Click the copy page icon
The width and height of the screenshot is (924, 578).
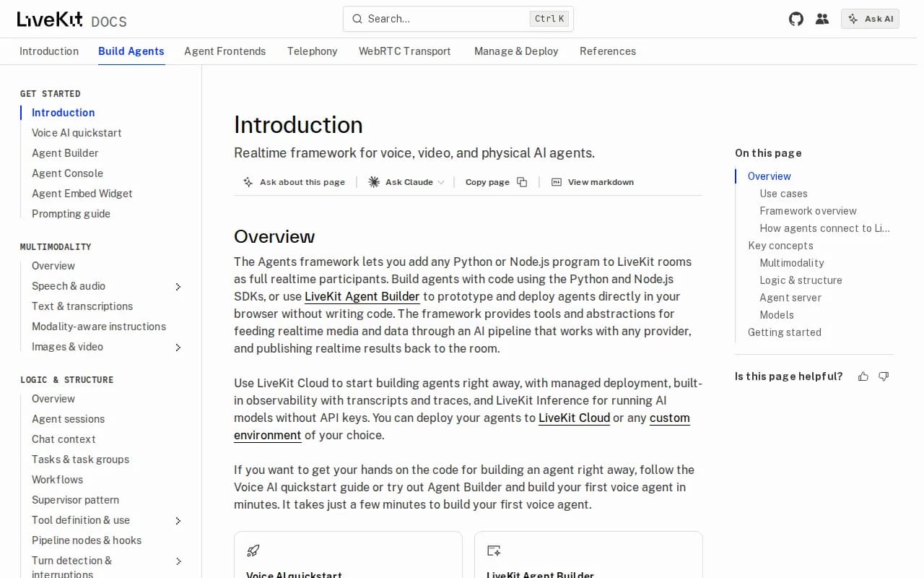click(x=522, y=182)
